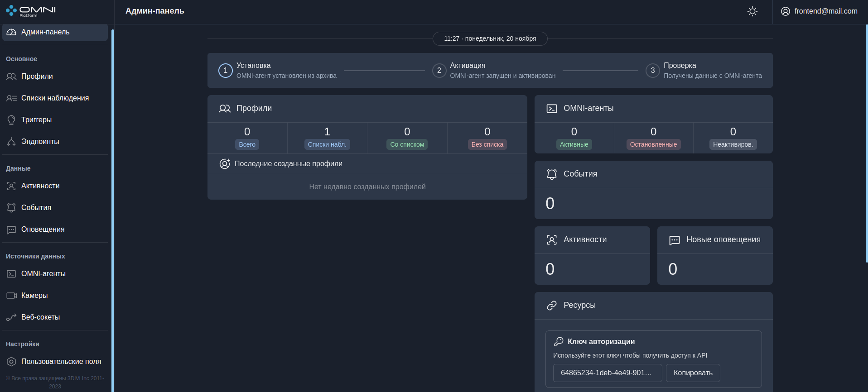Open the Новые оповещения card title

(x=723, y=239)
